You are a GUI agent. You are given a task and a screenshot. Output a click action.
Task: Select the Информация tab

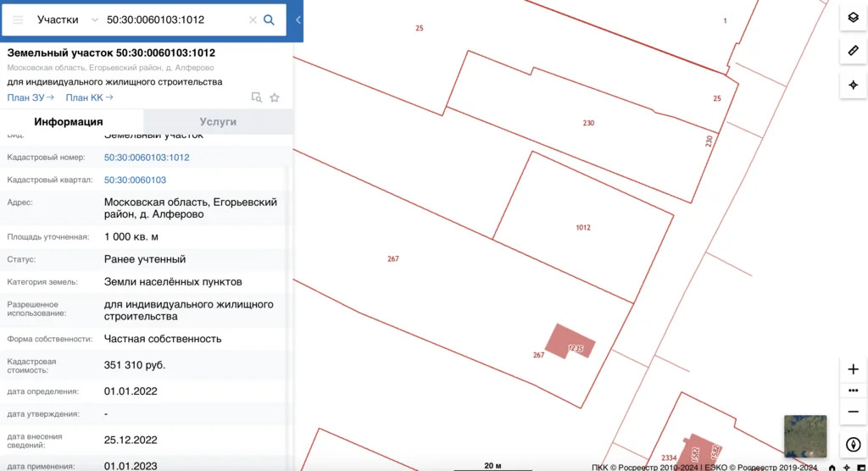coord(69,122)
